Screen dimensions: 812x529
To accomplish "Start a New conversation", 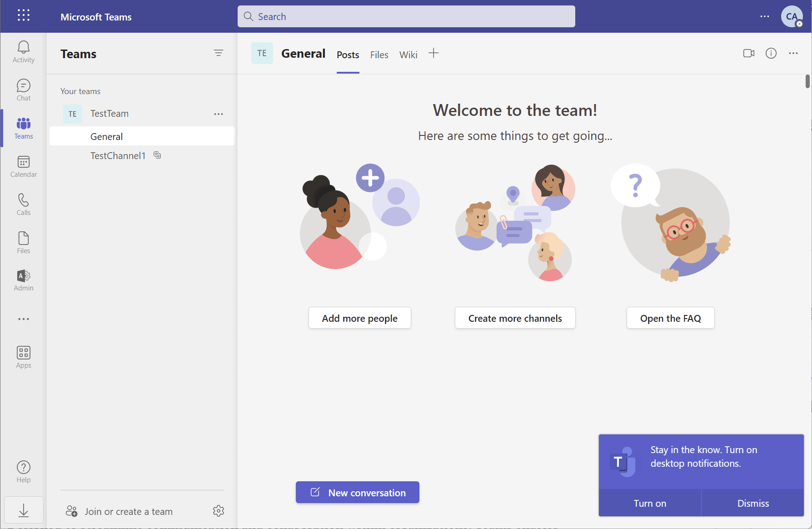I will coord(358,493).
